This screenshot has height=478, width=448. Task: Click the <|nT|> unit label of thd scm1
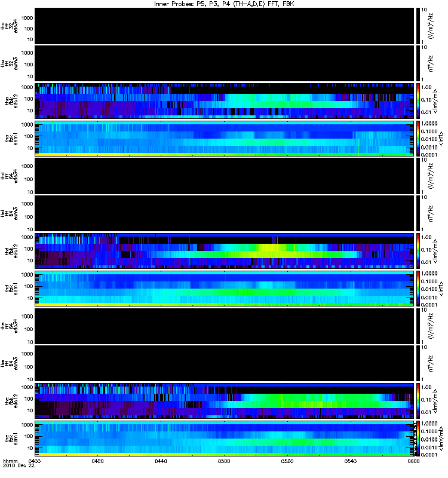441,289
